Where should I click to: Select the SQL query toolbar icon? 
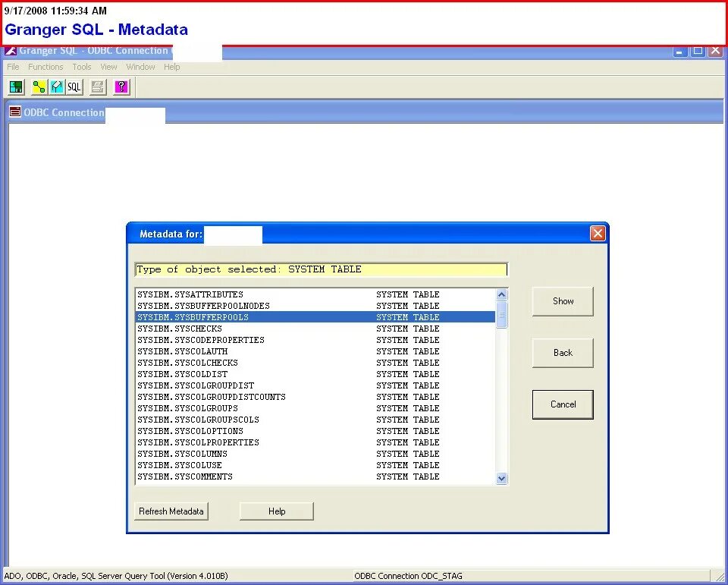pyautogui.click(x=74, y=86)
